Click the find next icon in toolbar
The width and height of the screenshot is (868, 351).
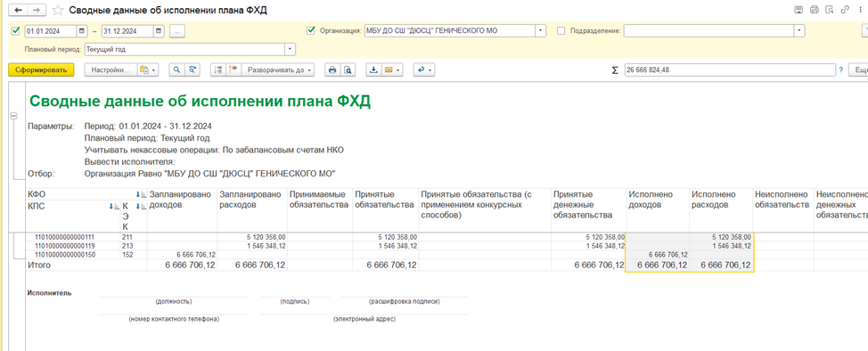pos(192,69)
